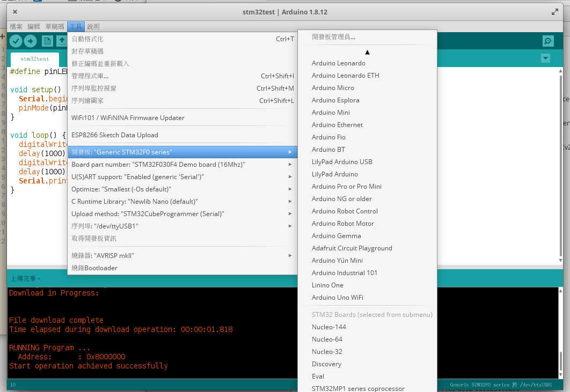Select Arduino BT board
The width and height of the screenshot is (570, 392).
click(367, 150)
